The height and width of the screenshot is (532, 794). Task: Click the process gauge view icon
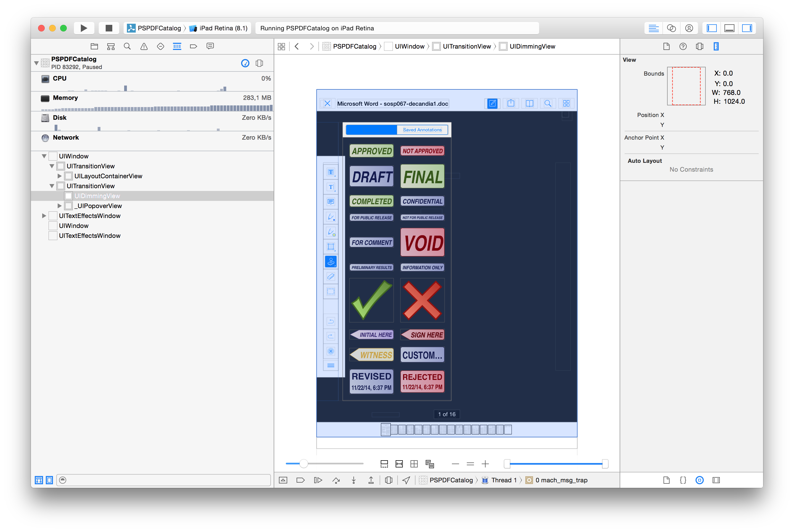pyautogui.click(x=245, y=63)
